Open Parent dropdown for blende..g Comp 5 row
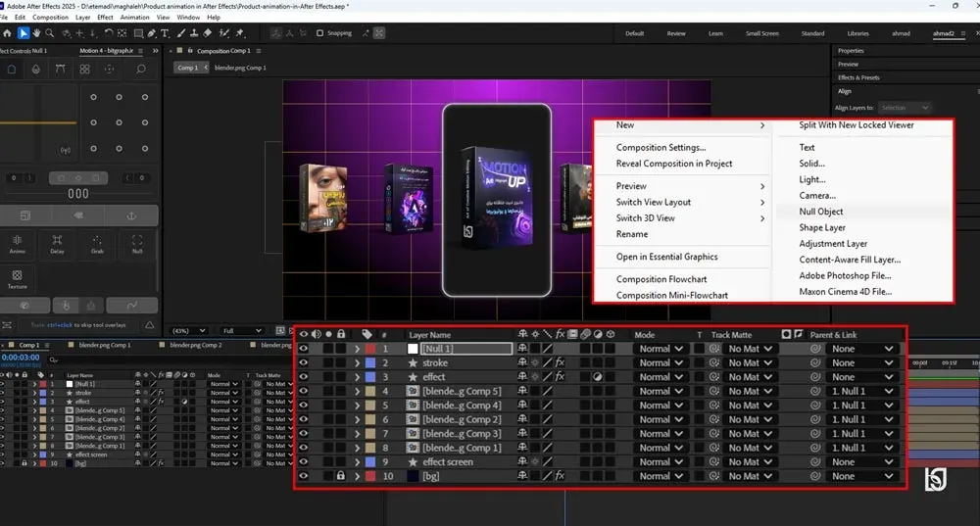This screenshot has width=980, height=526. [x=861, y=391]
